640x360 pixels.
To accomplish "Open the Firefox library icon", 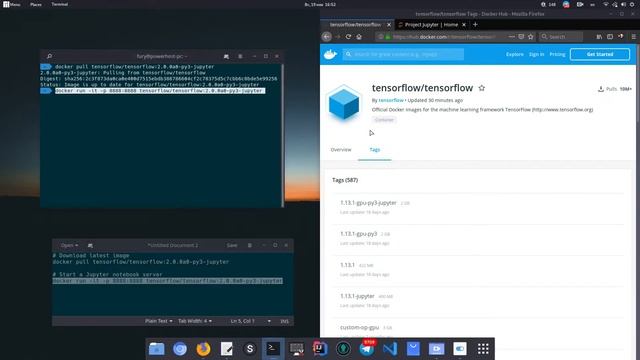I will point(599,37).
